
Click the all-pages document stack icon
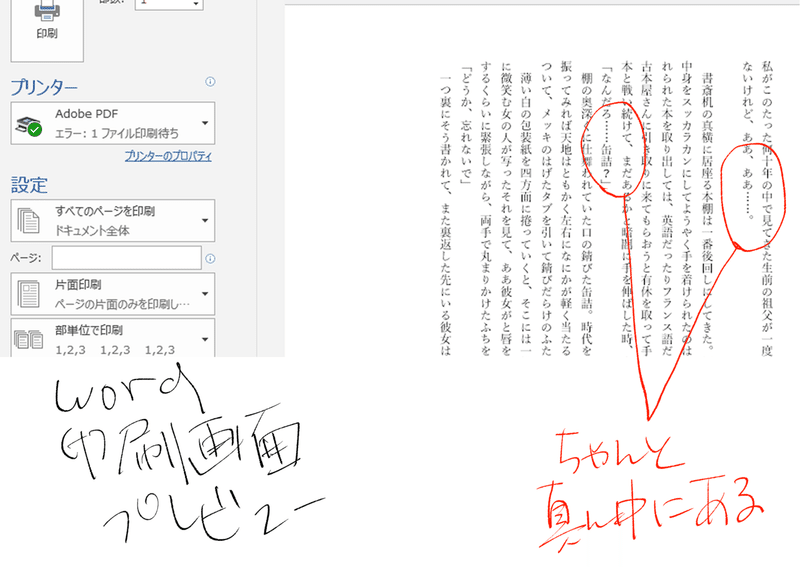pyautogui.click(x=28, y=220)
